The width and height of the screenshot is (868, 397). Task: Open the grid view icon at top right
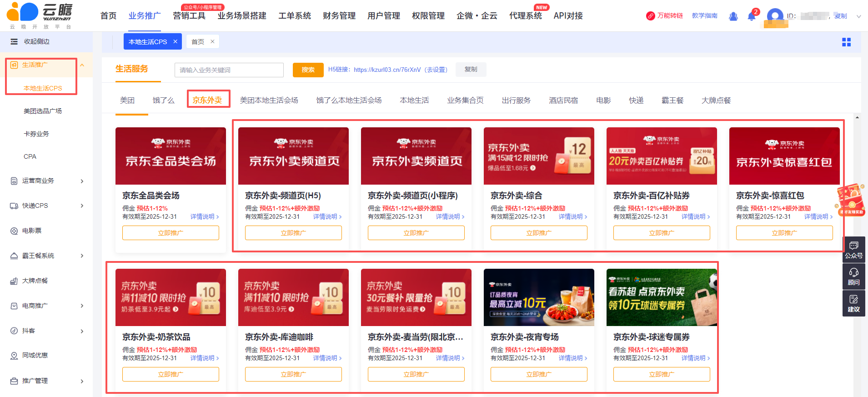click(x=846, y=42)
